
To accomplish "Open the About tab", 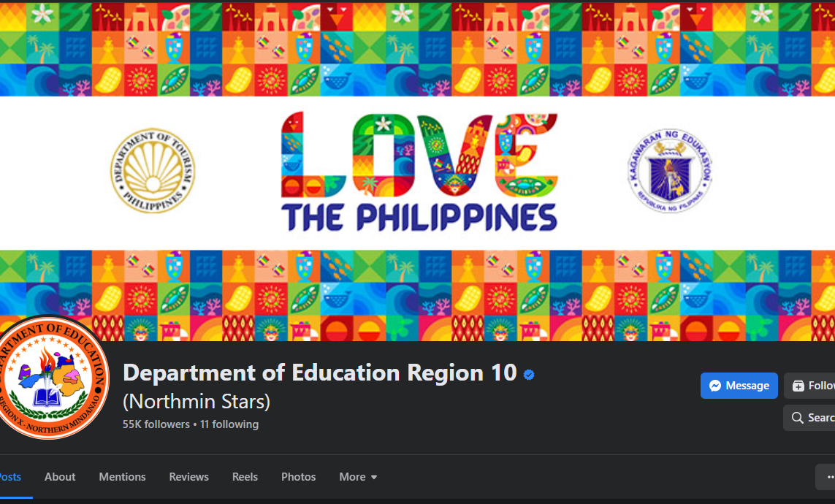I will tap(60, 477).
